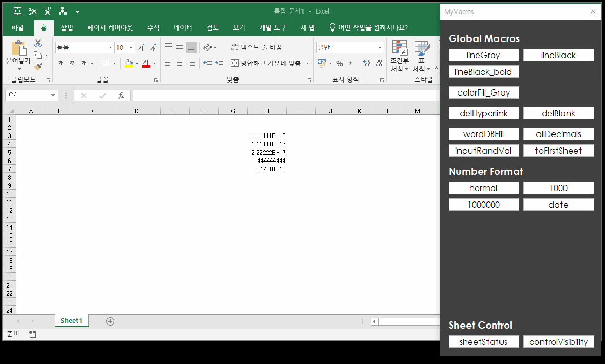Open the paste options arrow under 붙여넣기
Image resolution: width=605 pixels, height=364 pixels.
click(x=19, y=69)
